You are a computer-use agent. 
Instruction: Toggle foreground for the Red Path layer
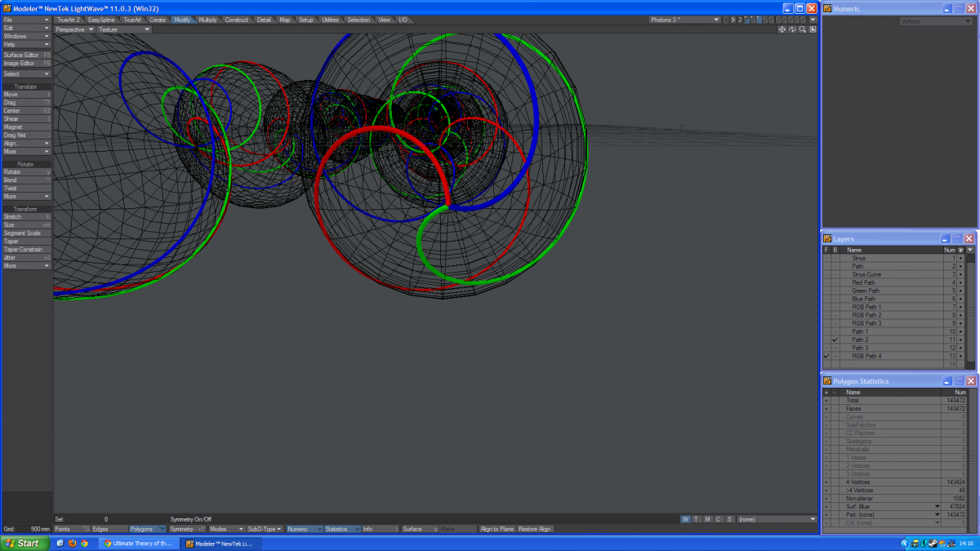826,282
